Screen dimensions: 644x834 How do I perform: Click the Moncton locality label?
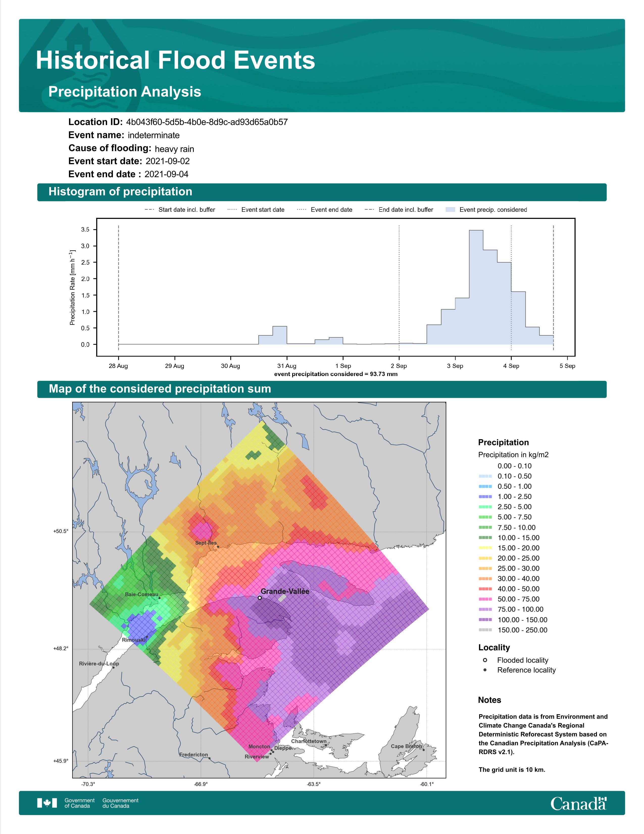tap(259, 747)
